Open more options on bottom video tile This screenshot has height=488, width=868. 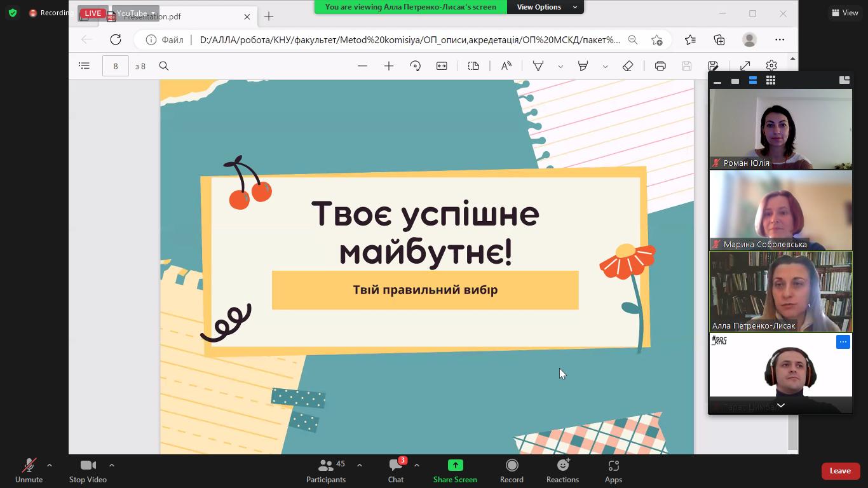[843, 342]
